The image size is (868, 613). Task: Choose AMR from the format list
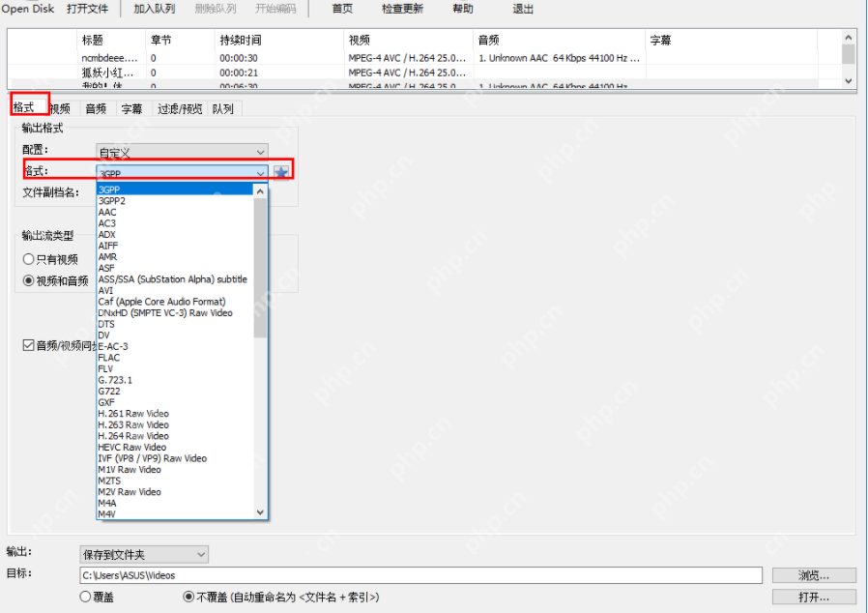[x=175, y=257]
